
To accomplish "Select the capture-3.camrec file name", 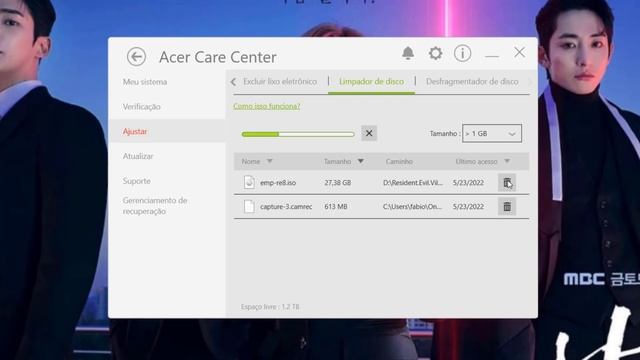I will coord(286,207).
